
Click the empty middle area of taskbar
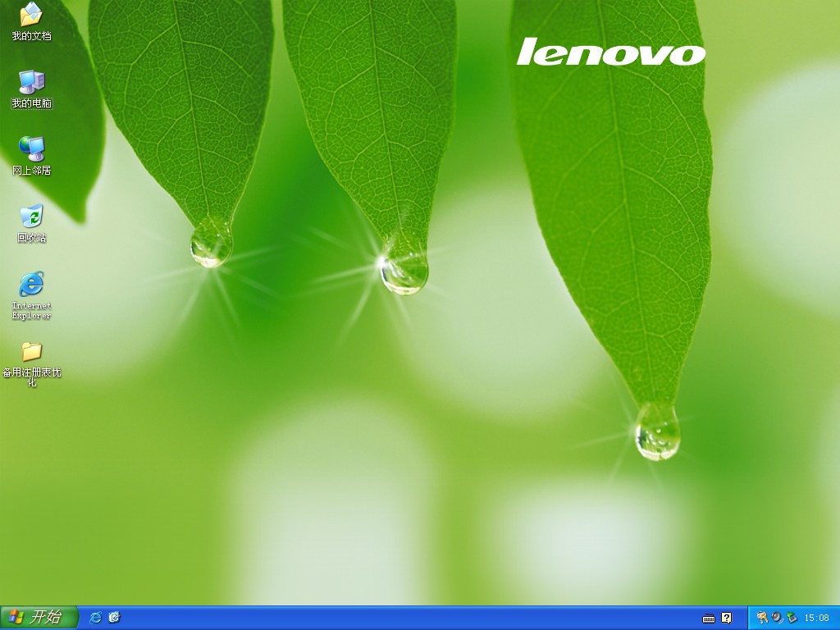410,618
